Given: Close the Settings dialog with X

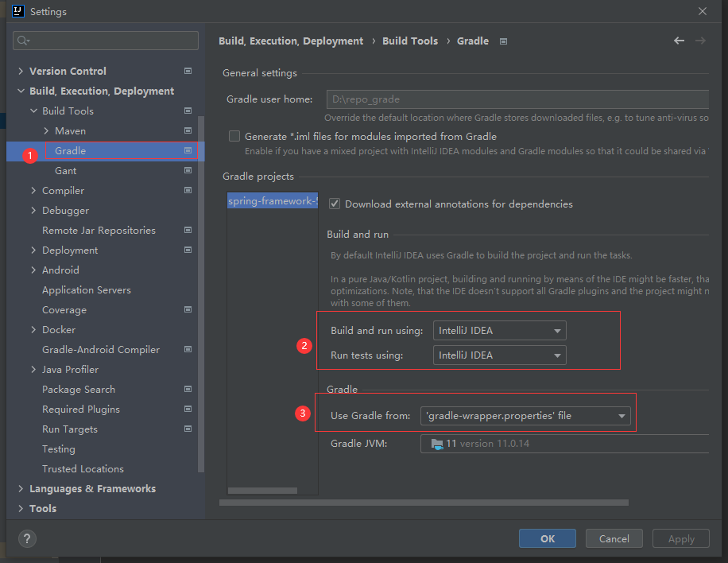Looking at the screenshot, I should coord(703,11).
